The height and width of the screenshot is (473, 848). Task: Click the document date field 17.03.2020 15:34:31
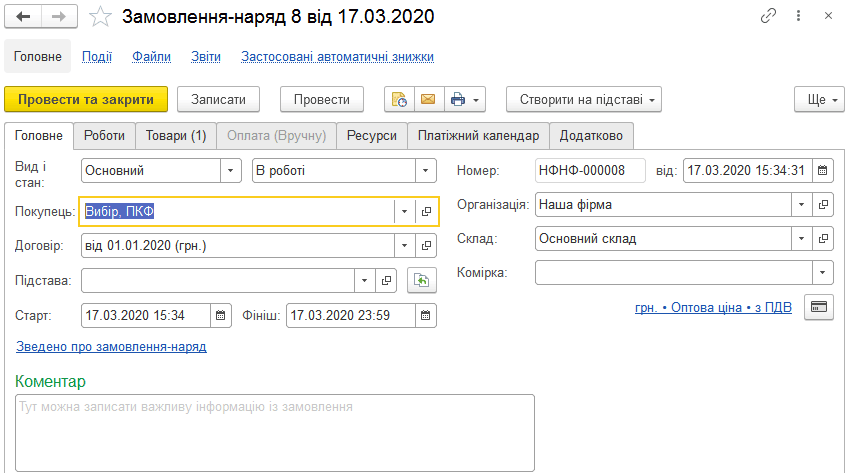(747, 170)
